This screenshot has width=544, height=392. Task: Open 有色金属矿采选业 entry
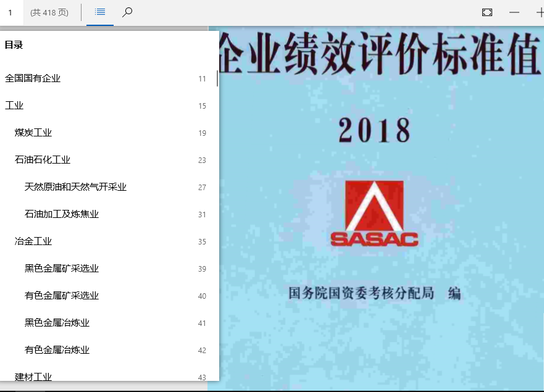coord(61,296)
